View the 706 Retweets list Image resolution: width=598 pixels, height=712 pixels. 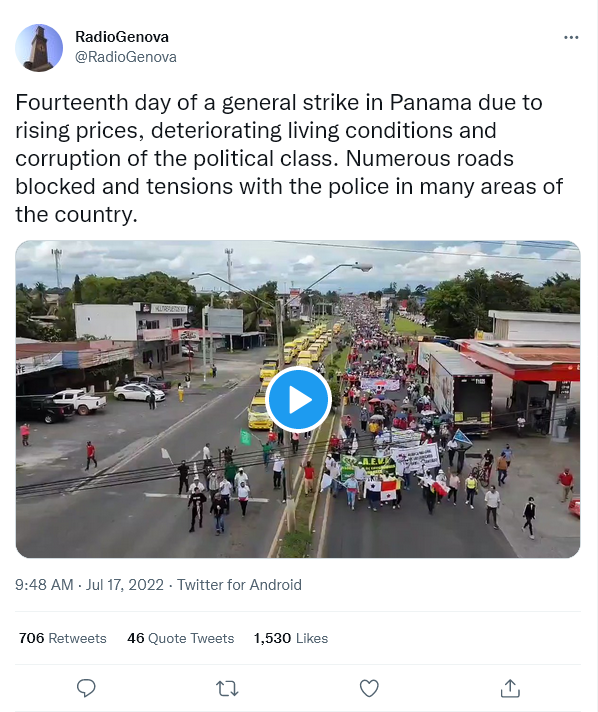coord(63,638)
